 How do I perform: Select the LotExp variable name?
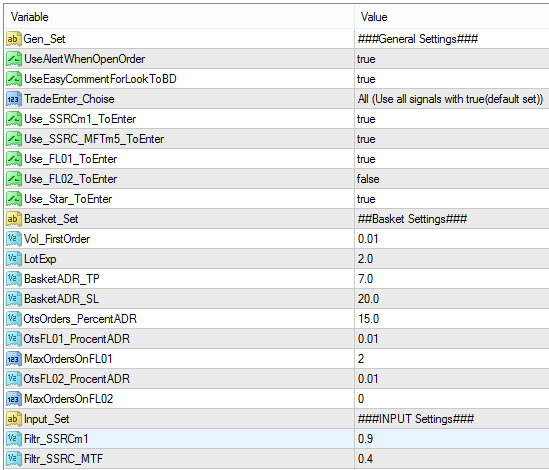(x=40, y=259)
